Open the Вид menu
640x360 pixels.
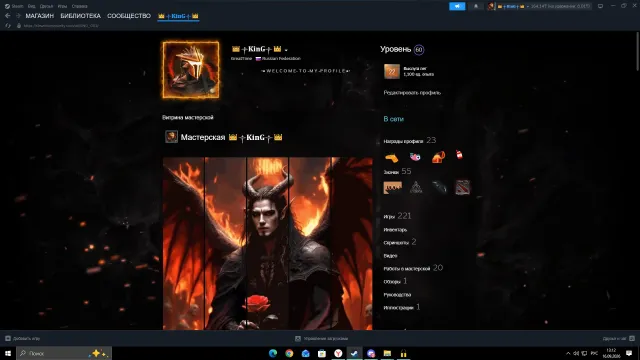(x=31, y=6)
